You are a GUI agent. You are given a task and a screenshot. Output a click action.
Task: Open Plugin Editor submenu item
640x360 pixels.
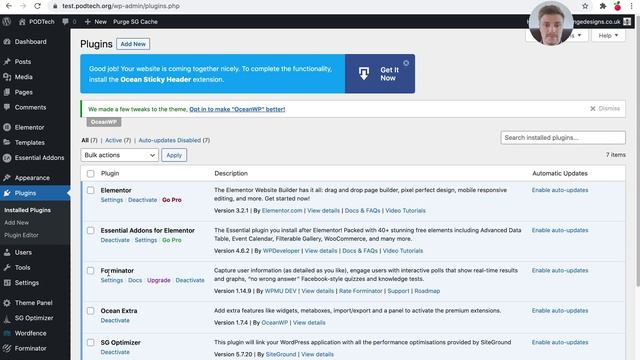(x=21, y=235)
